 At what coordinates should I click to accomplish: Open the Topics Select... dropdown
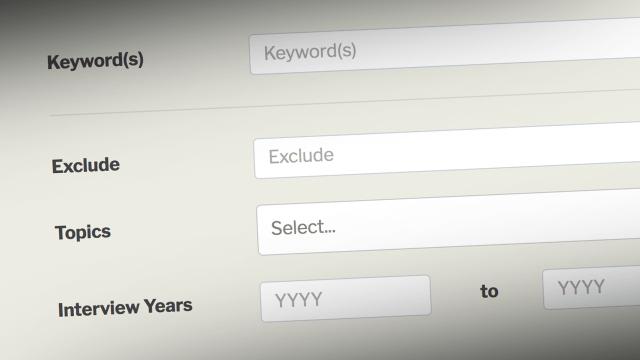click(449, 222)
